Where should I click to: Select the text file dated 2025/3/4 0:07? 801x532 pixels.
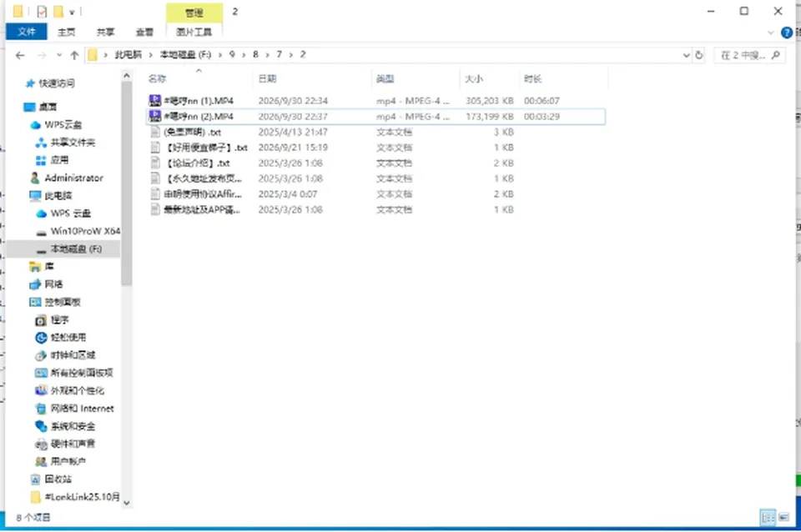(x=375, y=194)
